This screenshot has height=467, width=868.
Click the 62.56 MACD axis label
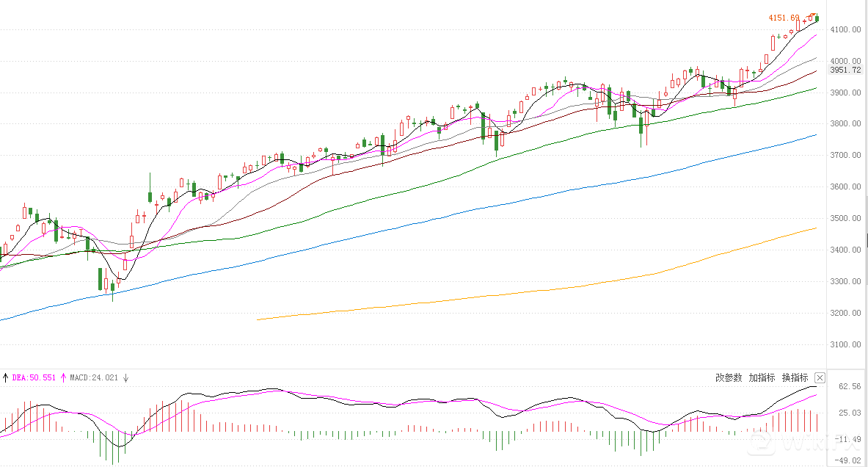(850, 386)
